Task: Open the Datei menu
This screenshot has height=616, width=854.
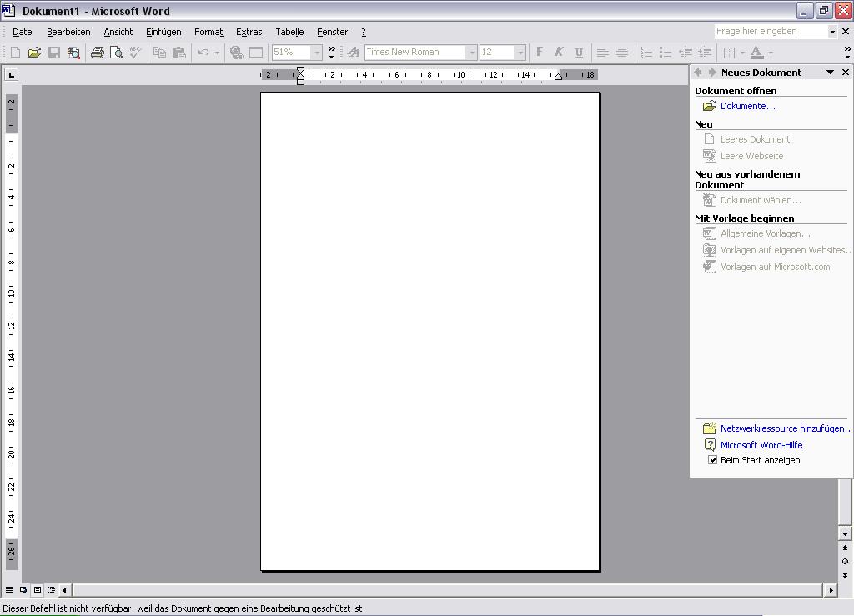Action: coord(23,32)
